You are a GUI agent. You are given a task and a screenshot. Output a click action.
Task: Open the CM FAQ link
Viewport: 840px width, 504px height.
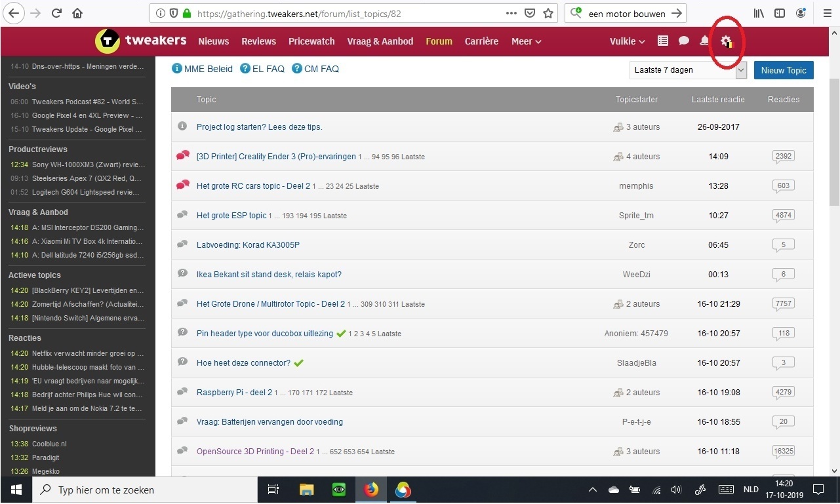pos(315,69)
